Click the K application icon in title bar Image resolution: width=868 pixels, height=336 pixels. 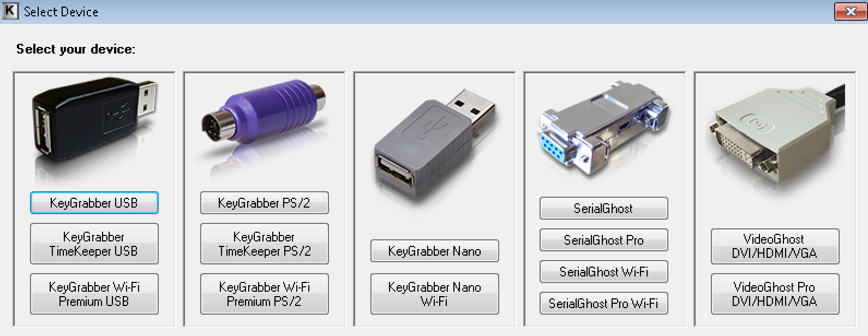coord(10,11)
